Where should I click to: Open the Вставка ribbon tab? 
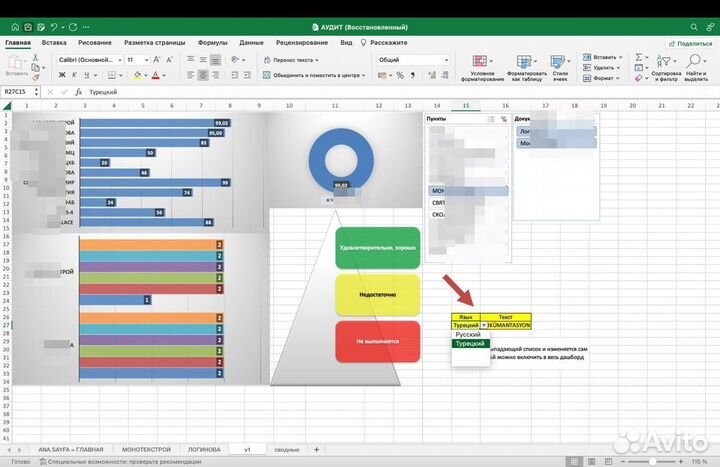coord(54,43)
